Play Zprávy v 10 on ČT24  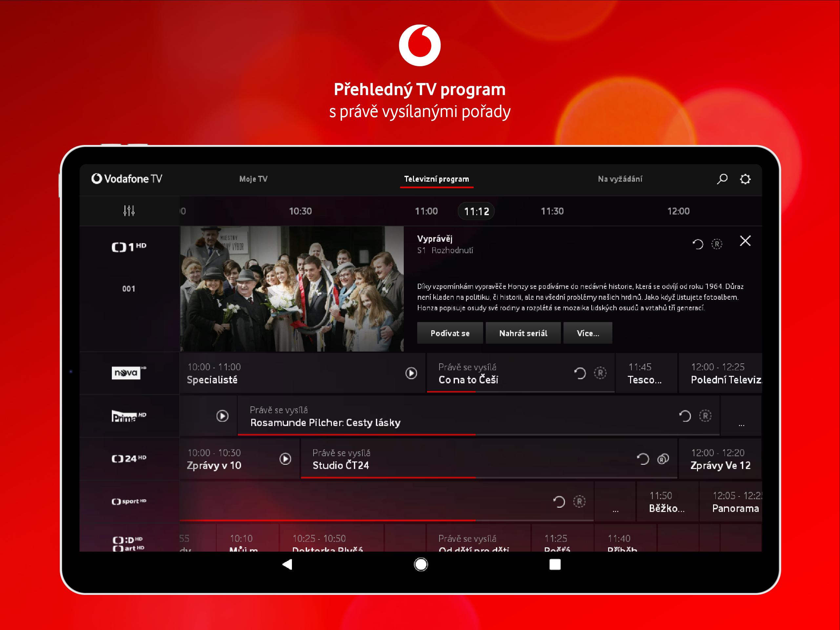pos(285,459)
